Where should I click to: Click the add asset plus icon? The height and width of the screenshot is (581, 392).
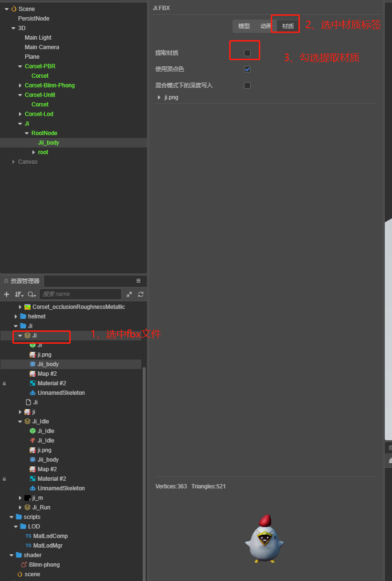pyautogui.click(x=7, y=294)
